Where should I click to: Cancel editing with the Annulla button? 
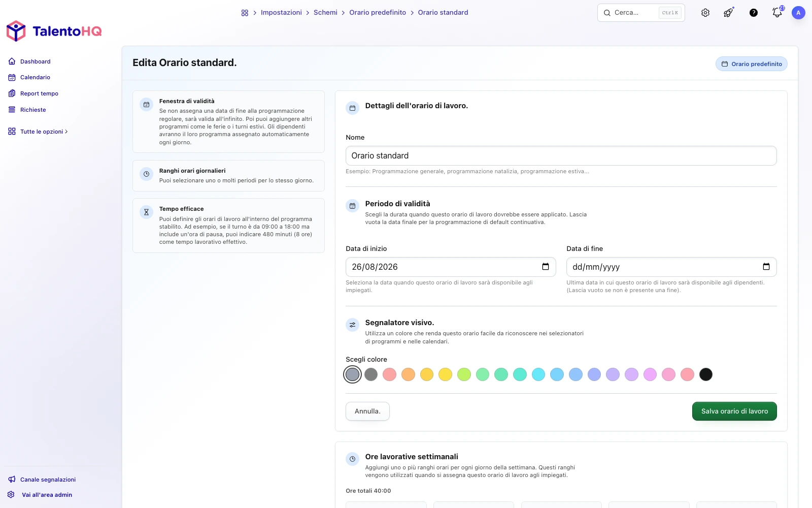point(367,411)
